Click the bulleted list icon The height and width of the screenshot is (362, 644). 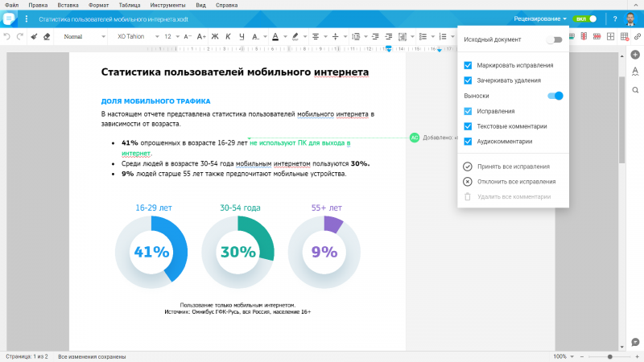click(423, 36)
